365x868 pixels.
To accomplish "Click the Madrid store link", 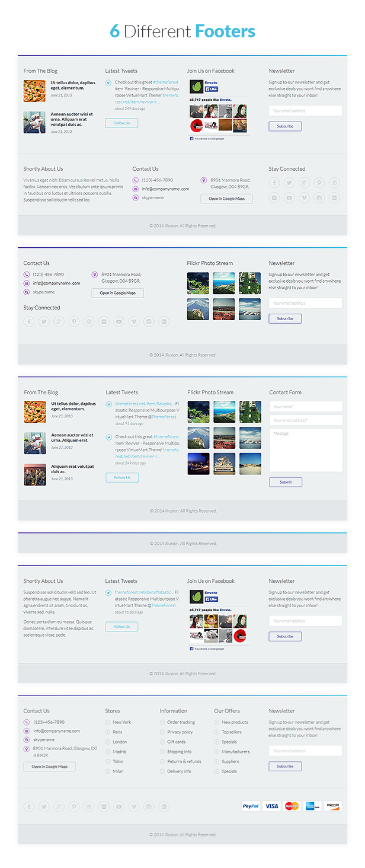I will click(x=119, y=752).
